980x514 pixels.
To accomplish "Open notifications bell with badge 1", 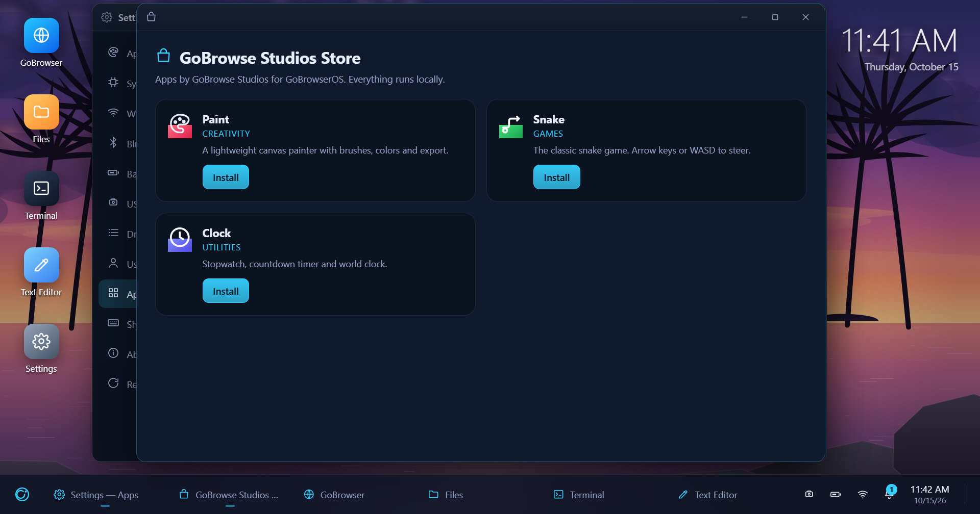I will [890, 493].
